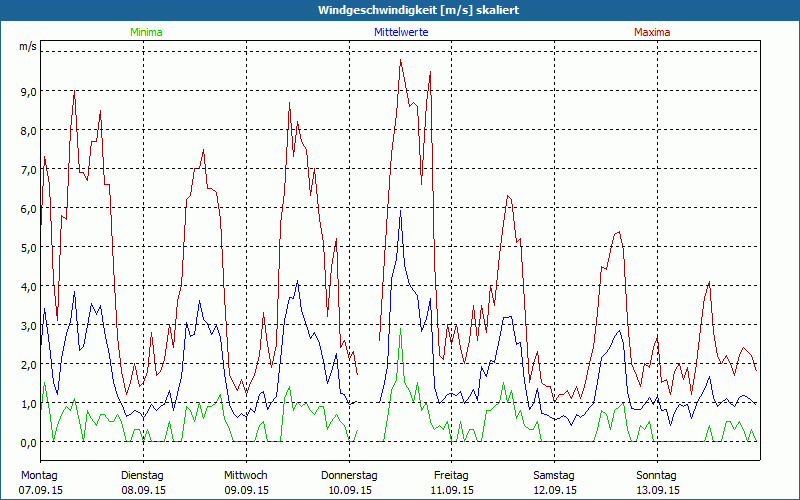The height and width of the screenshot is (500, 800).
Task: Click the 6,0 y-axis value
Action: 28,208
